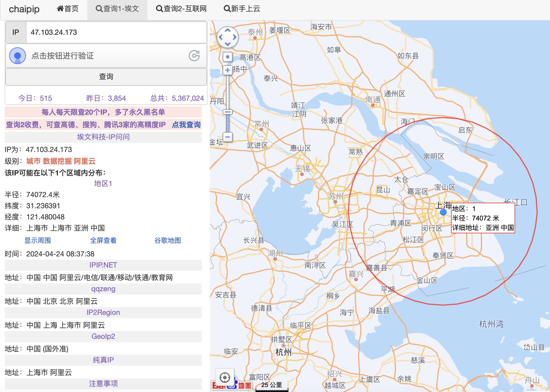Click the 湖州 city label on map

[275, 253]
